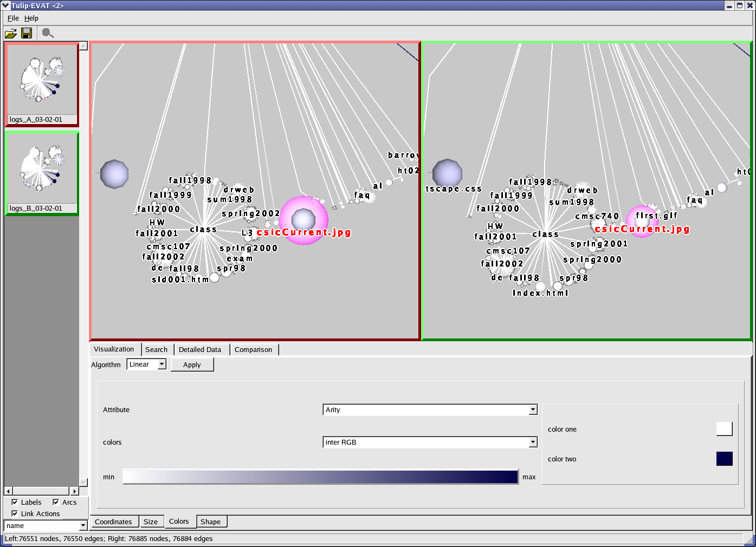Click the pink csicCurrent.jpg node in right graph

[x=642, y=221]
